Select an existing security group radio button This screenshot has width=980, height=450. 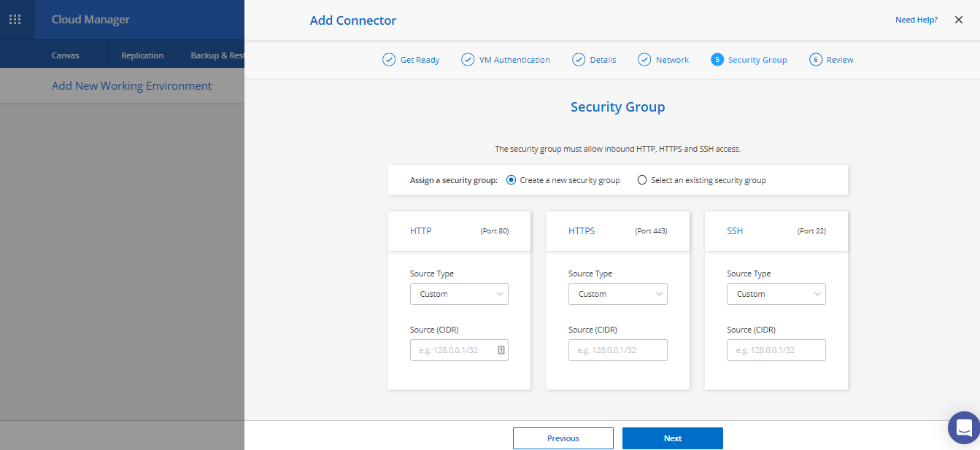point(642,180)
